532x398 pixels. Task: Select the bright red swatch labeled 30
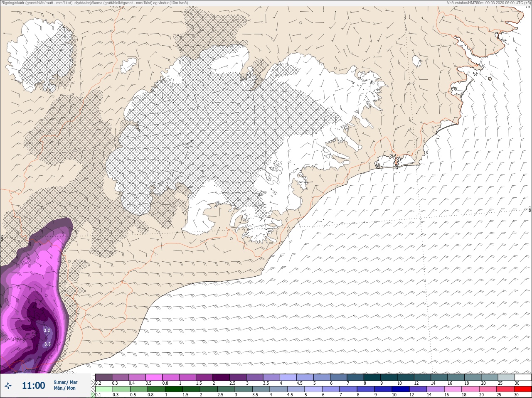pos(523,389)
